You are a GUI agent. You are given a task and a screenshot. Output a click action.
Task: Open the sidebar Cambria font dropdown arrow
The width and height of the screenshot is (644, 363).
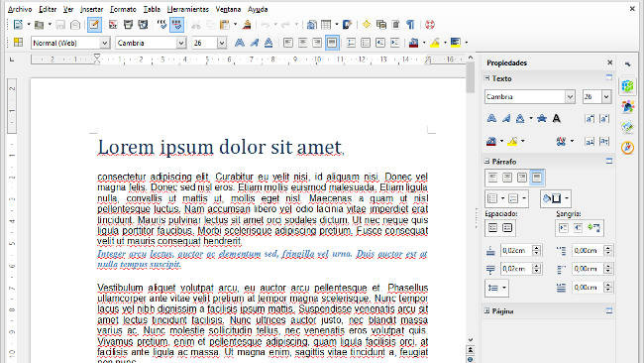coord(570,97)
